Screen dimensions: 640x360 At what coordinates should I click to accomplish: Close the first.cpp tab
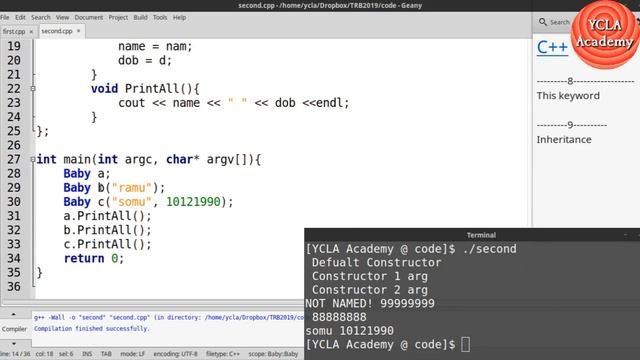coord(31,31)
